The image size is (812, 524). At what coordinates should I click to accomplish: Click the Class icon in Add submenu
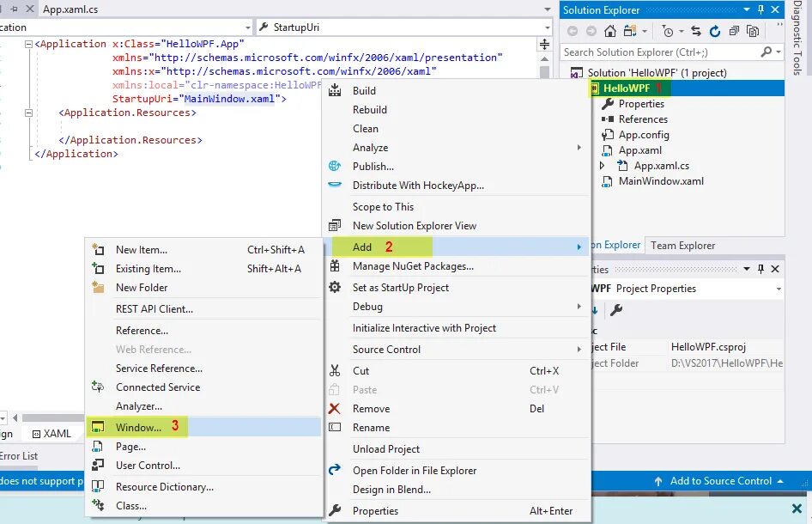click(x=98, y=504)
